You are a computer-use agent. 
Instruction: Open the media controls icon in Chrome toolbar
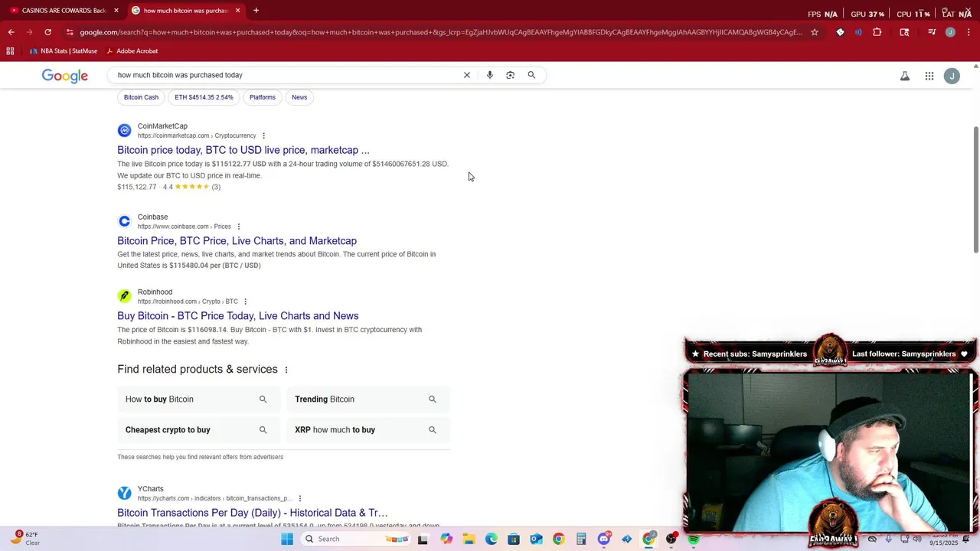932,32
